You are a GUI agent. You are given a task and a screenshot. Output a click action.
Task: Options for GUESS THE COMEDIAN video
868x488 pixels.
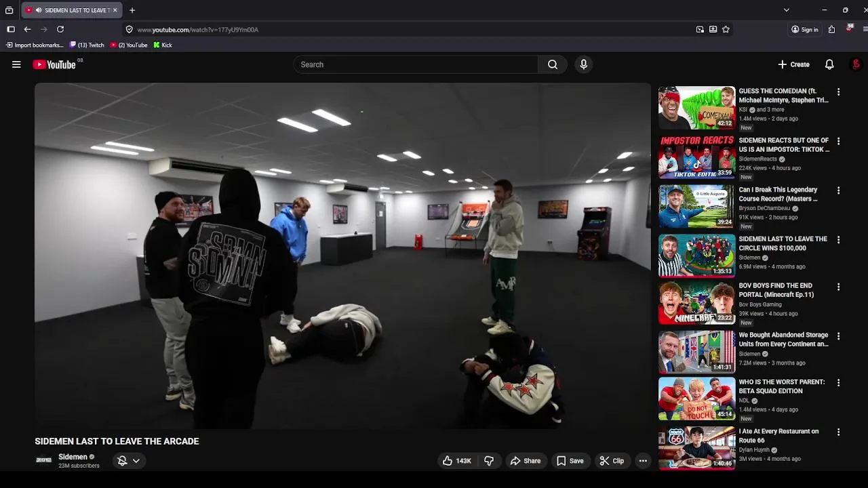838,91
